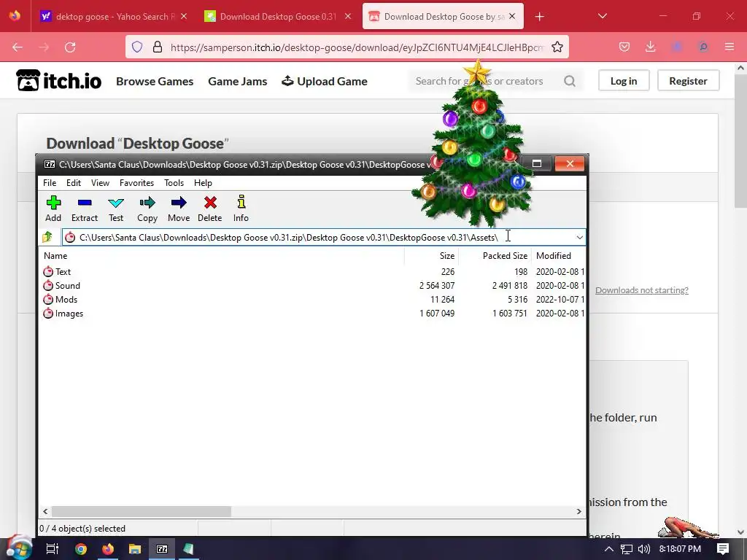
Task: Click the Log in button on itch.io
Action: 624,81
